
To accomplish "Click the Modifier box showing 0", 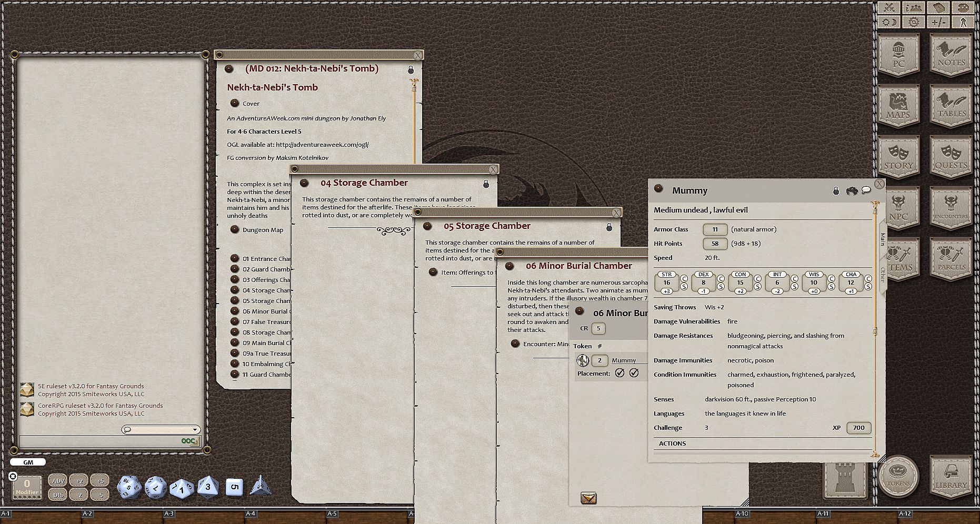I will point(27,486).
